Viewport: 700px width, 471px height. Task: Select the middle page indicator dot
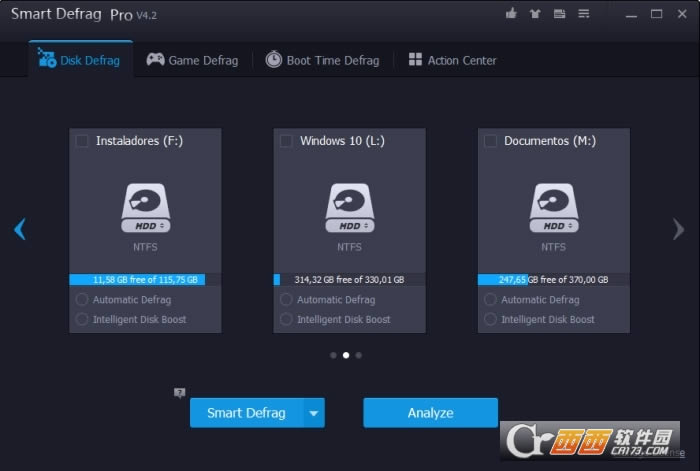point(346,355)
